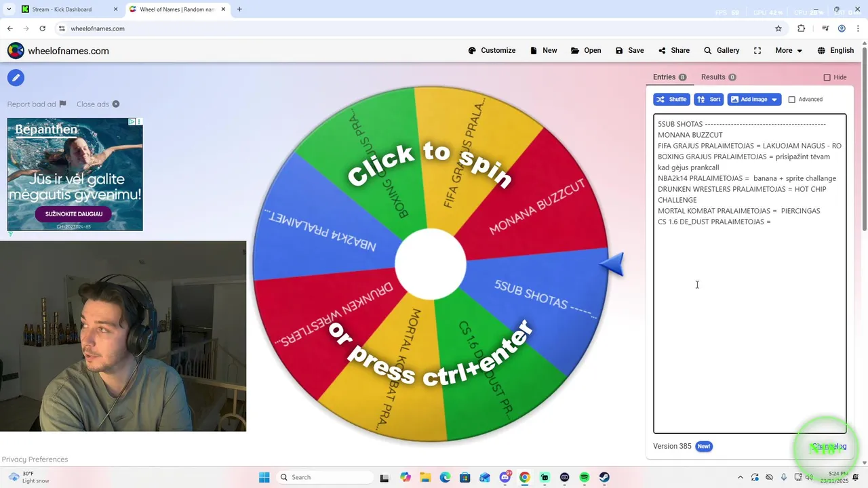
Task: Open Spotify from the taskbar
Action: pos(585,477)
